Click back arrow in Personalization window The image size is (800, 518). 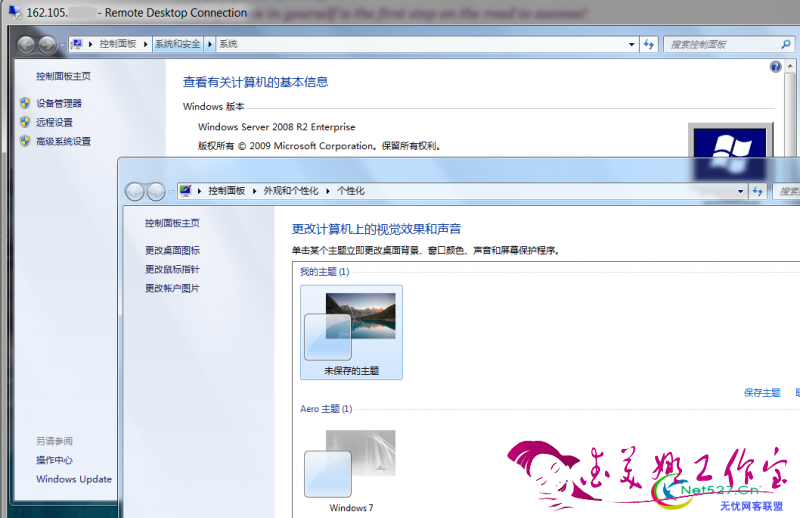[135, 191]
